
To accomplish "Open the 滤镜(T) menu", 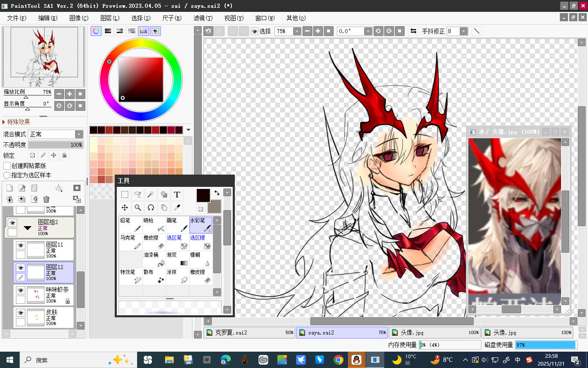I will (x=203, y=18).
